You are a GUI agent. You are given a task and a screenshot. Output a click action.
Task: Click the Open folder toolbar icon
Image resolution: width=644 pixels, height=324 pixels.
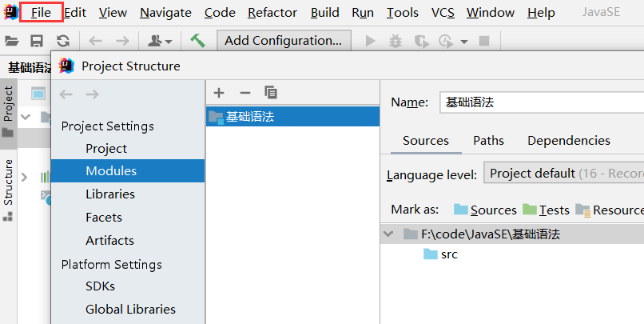(x=12, y=41)
